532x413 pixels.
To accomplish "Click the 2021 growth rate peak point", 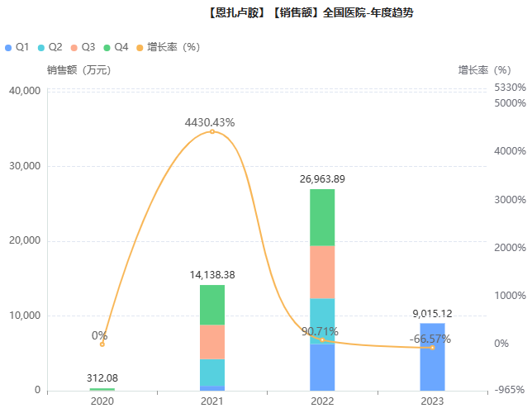I will tap(212, 131).
